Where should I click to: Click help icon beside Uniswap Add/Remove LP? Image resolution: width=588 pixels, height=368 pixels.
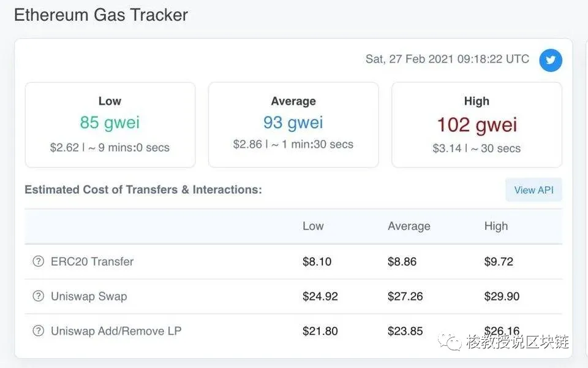pyautogui.click(x=38, y=331)
